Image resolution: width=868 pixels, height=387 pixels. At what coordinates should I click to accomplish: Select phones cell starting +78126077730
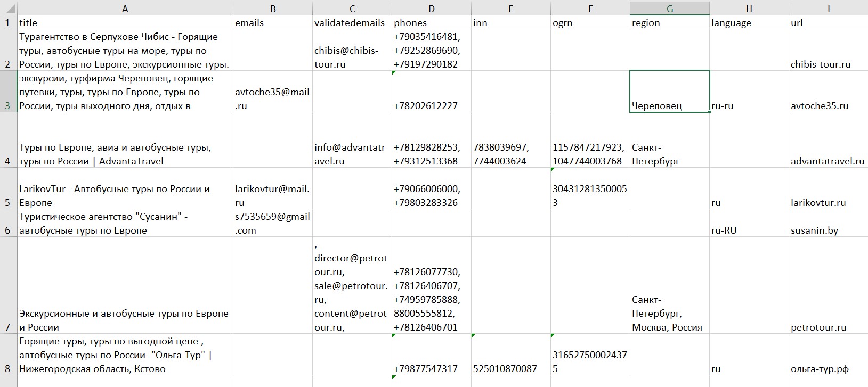tap(432, 285)
